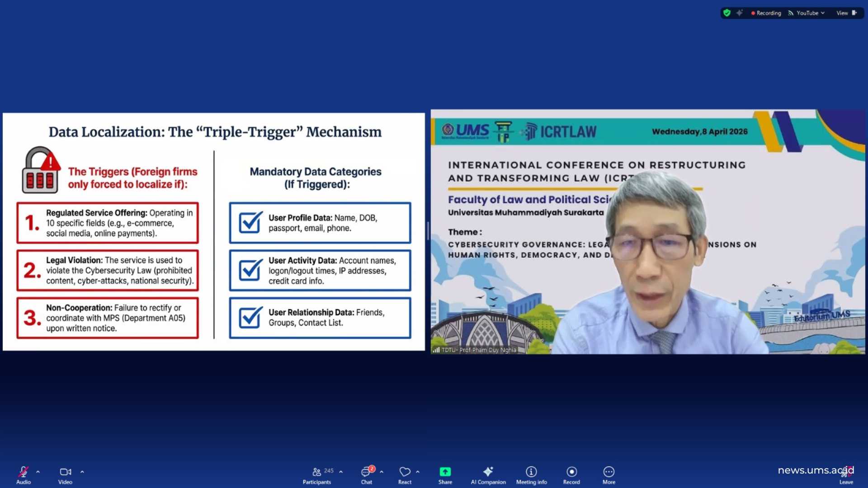Toggle the Video camera on
868x488 pixels.
tap(65, 472)
